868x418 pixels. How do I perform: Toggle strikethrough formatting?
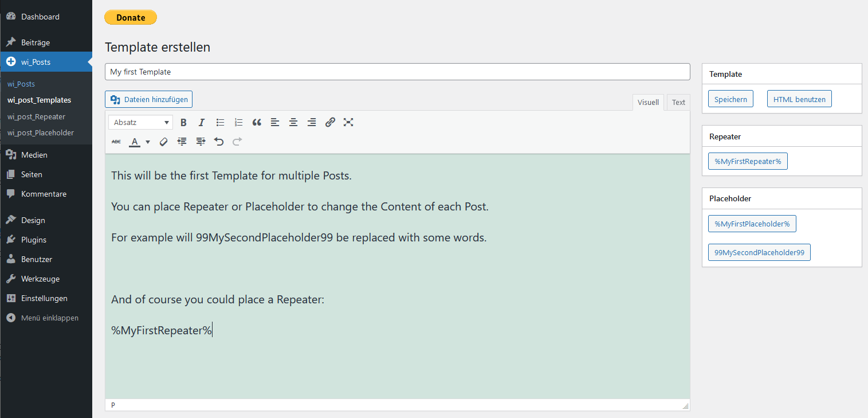tap(116, 141)
